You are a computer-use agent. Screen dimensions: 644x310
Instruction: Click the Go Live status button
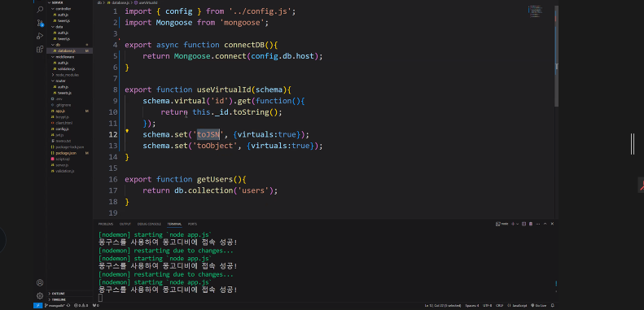pyautogui.click(x=538, y=305)
